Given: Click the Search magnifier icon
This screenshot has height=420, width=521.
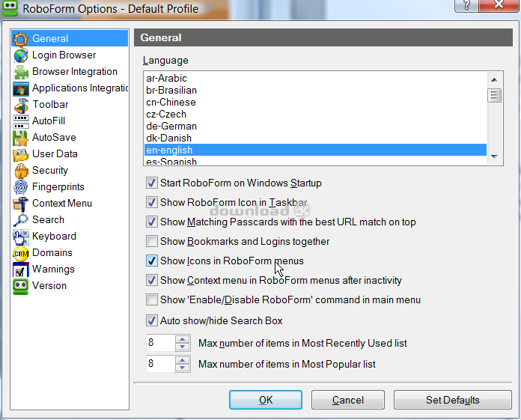Looking at the screenshot, I should (21, 220).
